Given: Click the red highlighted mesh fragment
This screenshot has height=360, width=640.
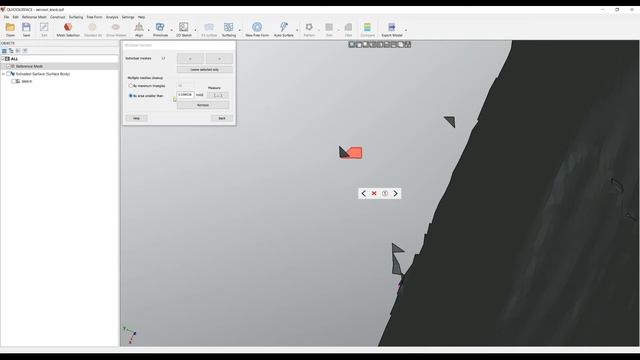Looking at the screenshot, I should click(354, 153).
